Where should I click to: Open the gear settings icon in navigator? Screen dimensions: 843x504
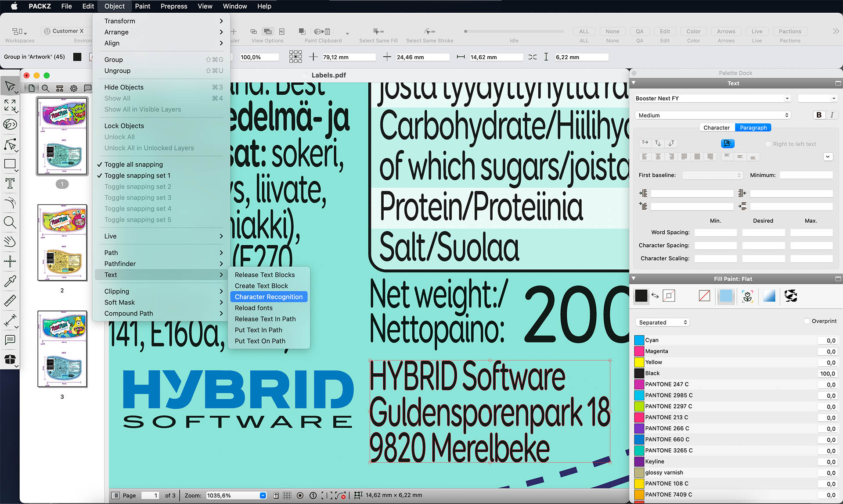[74, 88]
